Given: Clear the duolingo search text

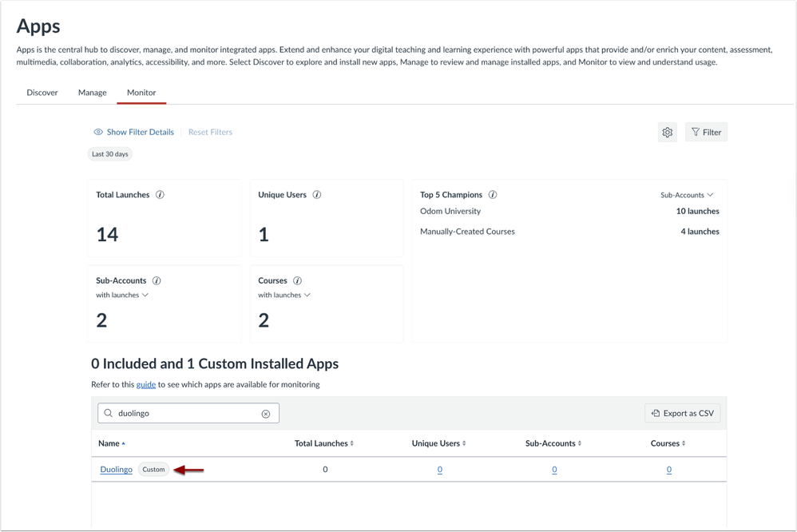Looking at the screenshot, I should click(266, 414).
